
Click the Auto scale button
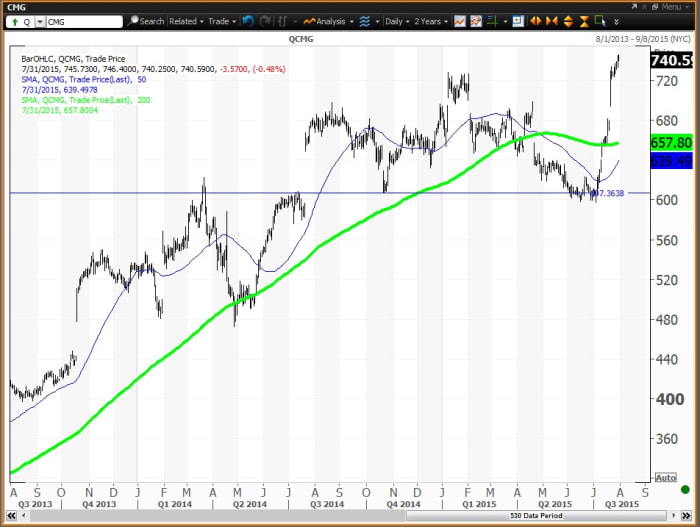(x=666, y=478)
